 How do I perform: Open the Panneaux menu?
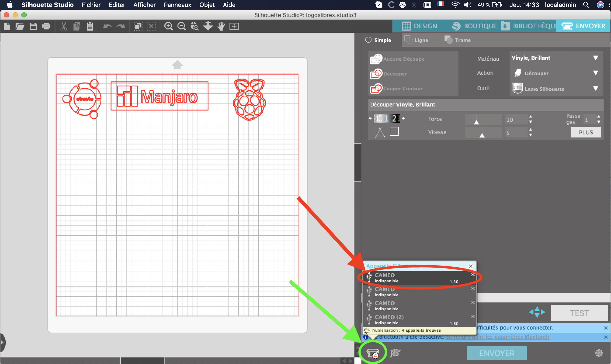(177, 5)
